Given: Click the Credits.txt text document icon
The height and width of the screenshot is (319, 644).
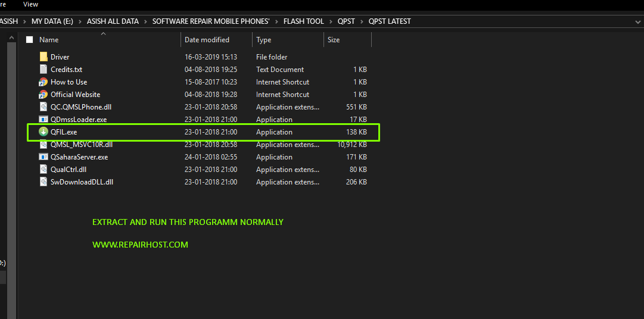Looking at the screenshot, I should (x=43, y=70).
